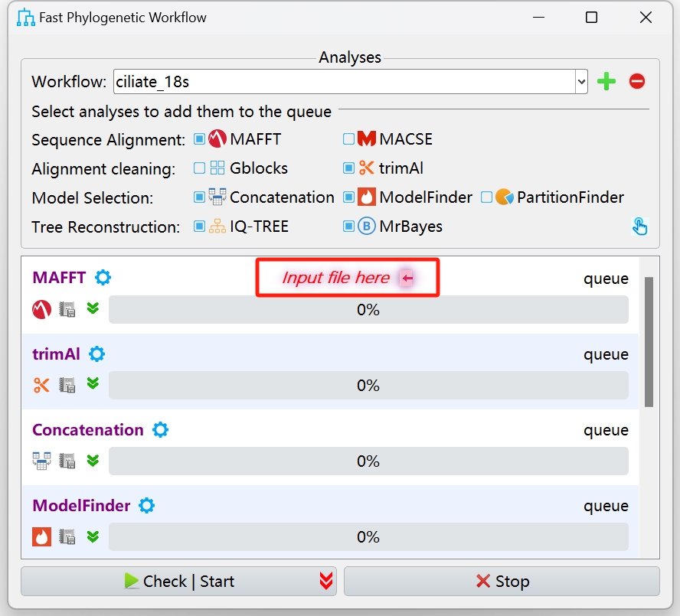Open ModelFinder settings gear icon

coord(146,506)
